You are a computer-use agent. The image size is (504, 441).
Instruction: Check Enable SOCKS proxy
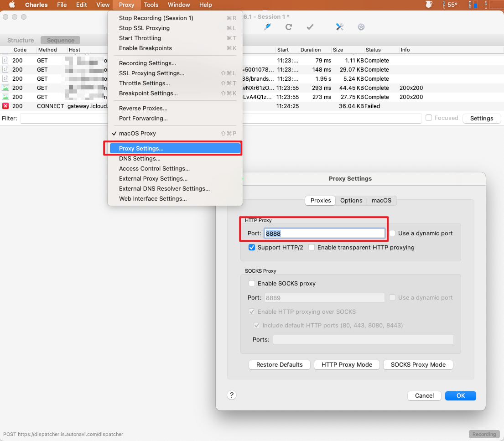(252, 283)
